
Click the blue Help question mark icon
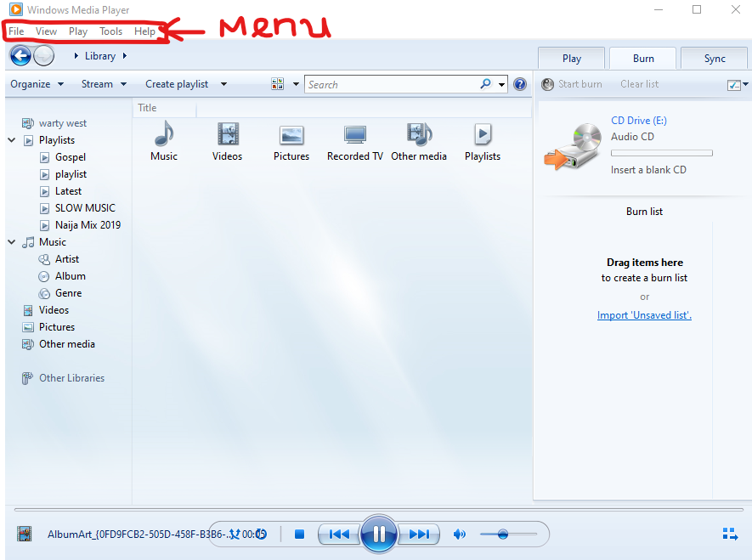520,84
